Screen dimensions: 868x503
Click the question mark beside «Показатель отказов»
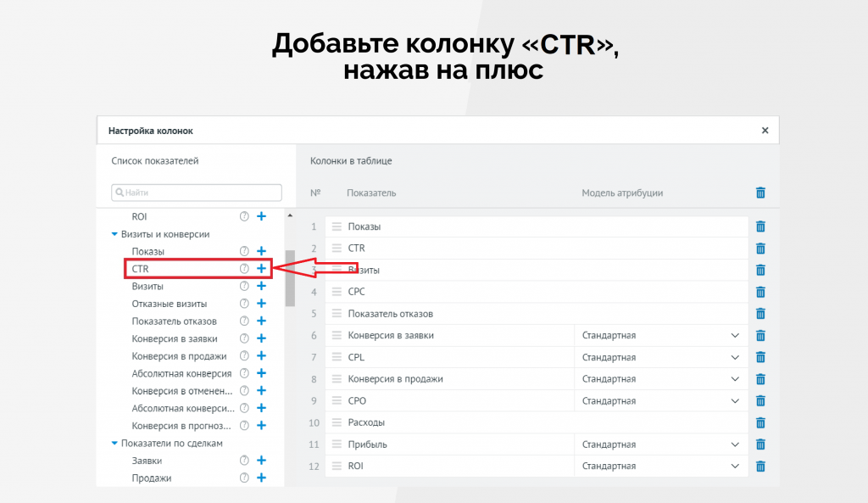coord(244,321)
